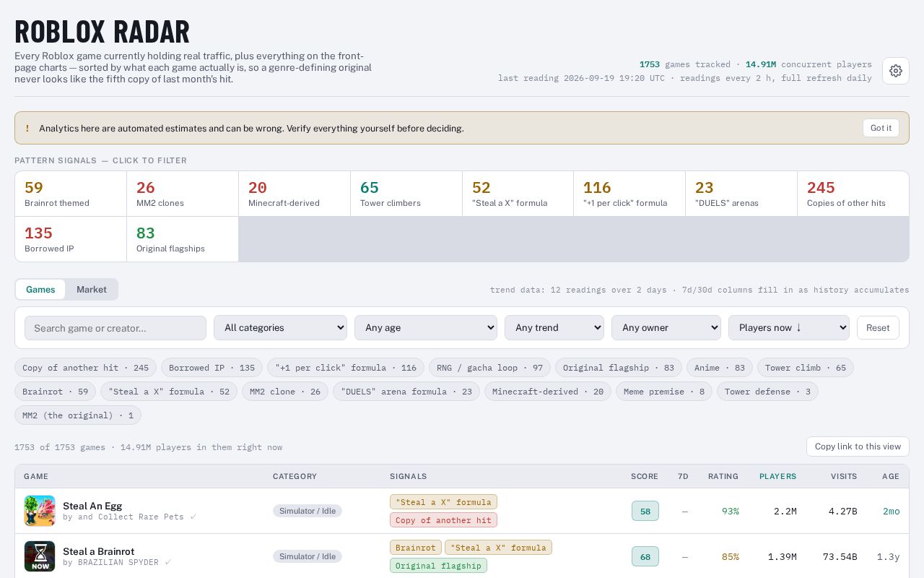Sort by the Players column header
This screenshot has height=578, width=924.
(x=778, y=476)
